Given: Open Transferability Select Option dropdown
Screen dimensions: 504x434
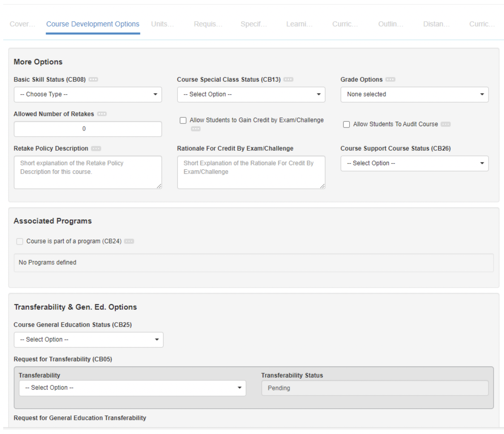Looking at the screenshot, I should (x=132, y=388).
